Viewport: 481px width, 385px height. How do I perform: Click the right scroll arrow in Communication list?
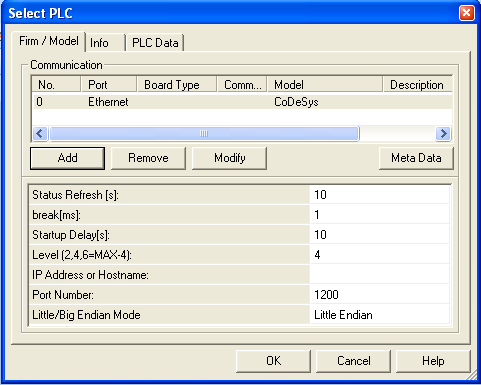click(x=443, y=134)
